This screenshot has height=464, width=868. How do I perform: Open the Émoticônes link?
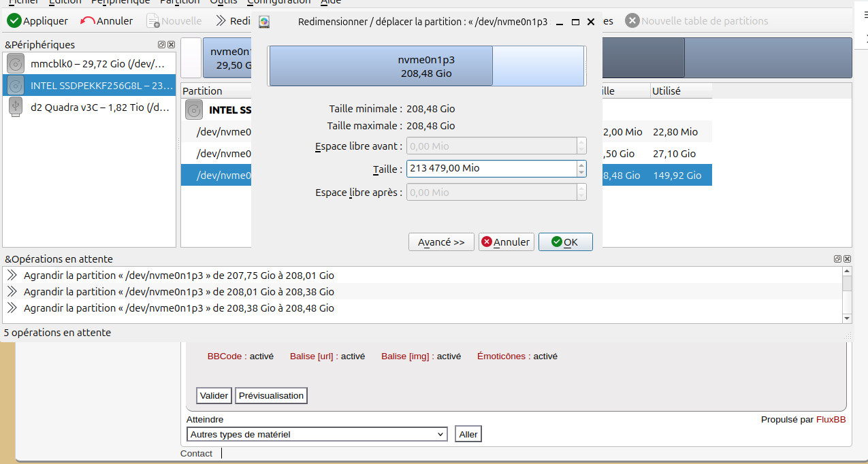click(501, 356)
